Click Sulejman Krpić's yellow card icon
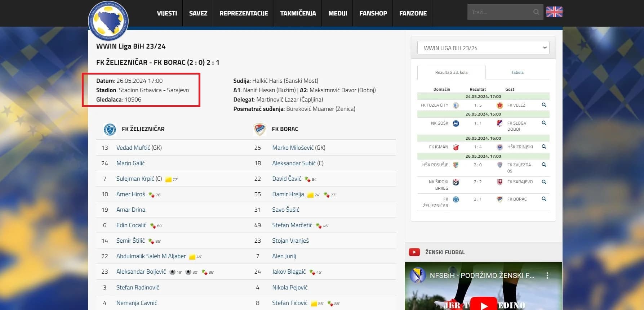 [168, 179]
